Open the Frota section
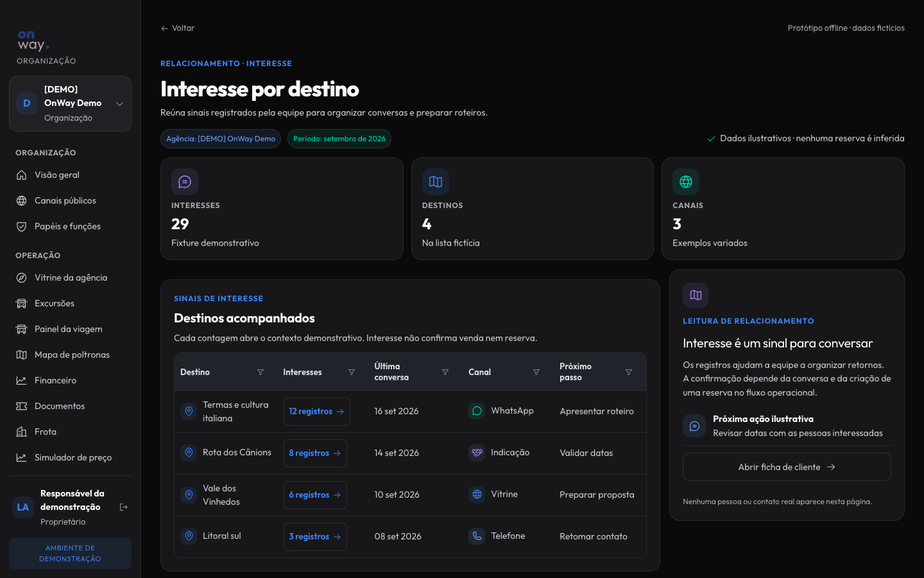924x578 pixels. point(70,432)
